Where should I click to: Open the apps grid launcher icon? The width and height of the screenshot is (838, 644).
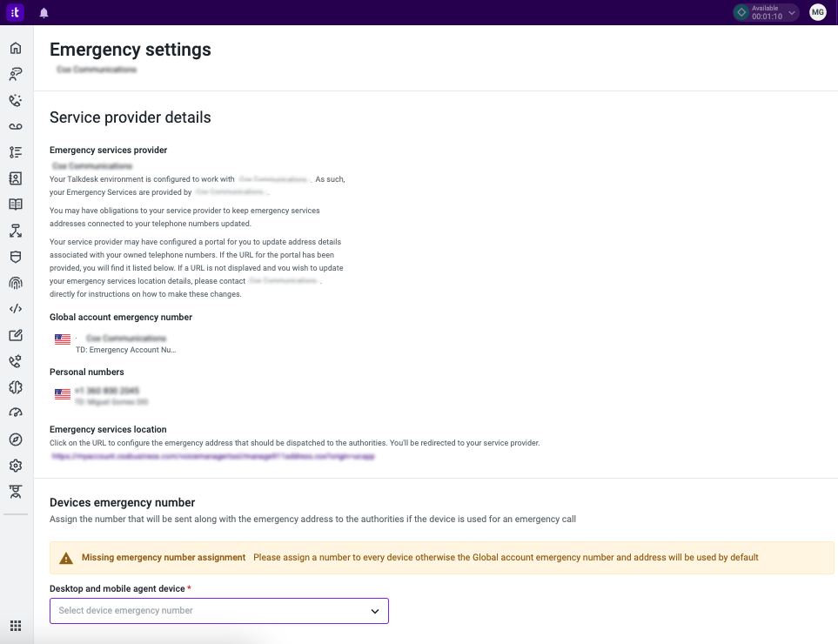pos(16,626)
